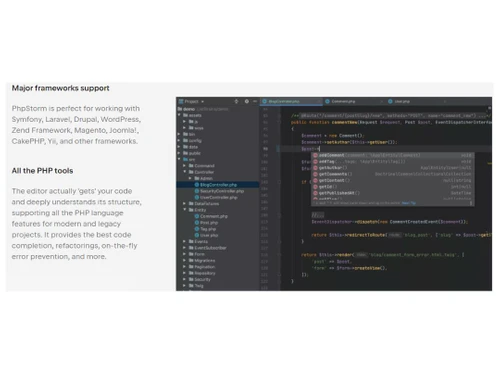The height and width of the screenshot is (375, 500).
Task: Choose getComments() completion suggestion
Action: (393, 174)
